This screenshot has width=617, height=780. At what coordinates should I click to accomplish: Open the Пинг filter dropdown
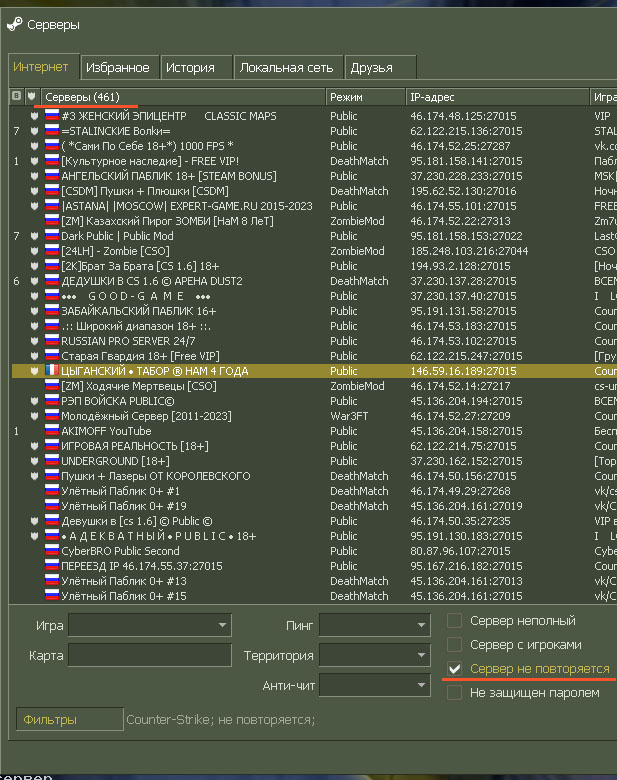(x=375, y=625)
